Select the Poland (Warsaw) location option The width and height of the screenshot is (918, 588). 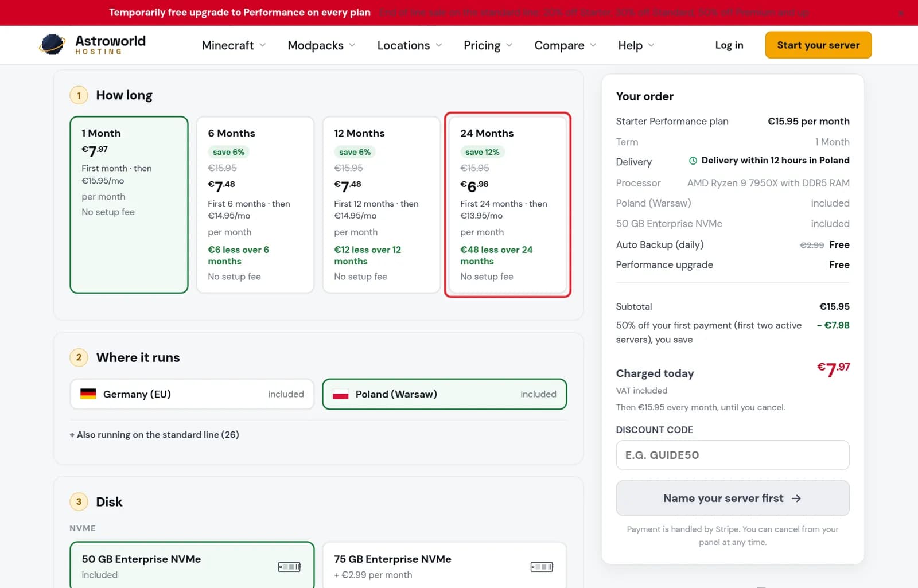[445, 394]
